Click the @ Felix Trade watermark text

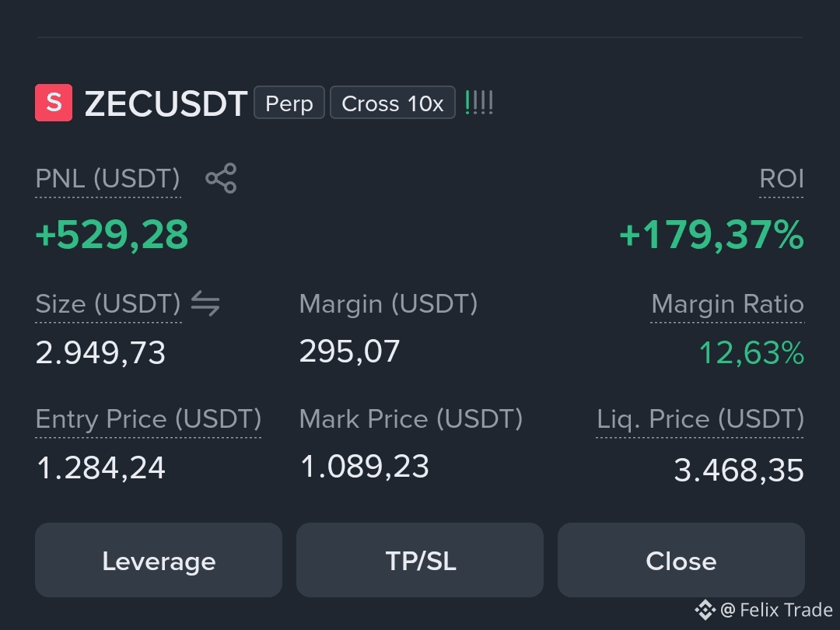point(776,611)
